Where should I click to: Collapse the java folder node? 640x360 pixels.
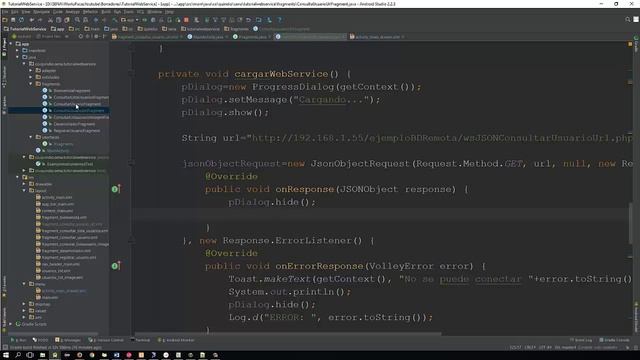18,57
